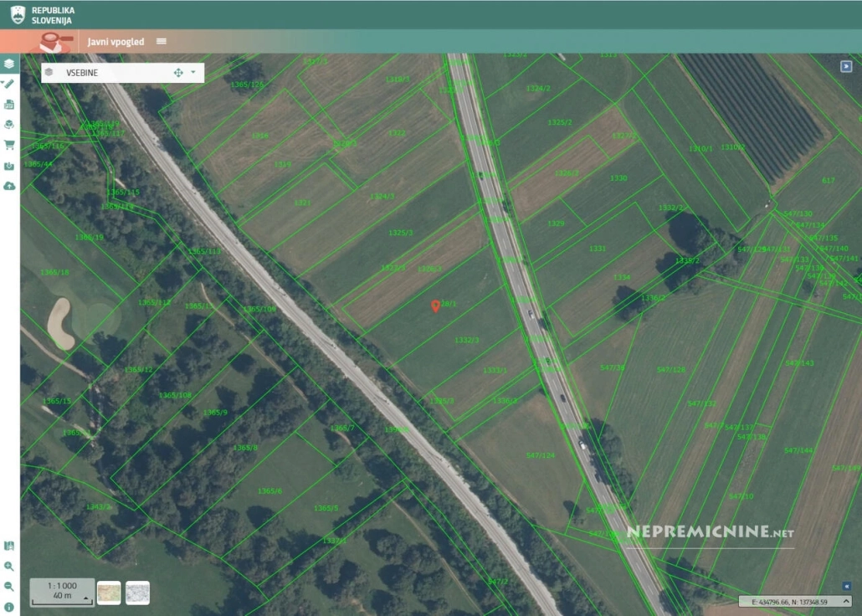This screenshot has width=862, height=616.
Task: Open the info icon in the sidebar
Action: (9, 607)
